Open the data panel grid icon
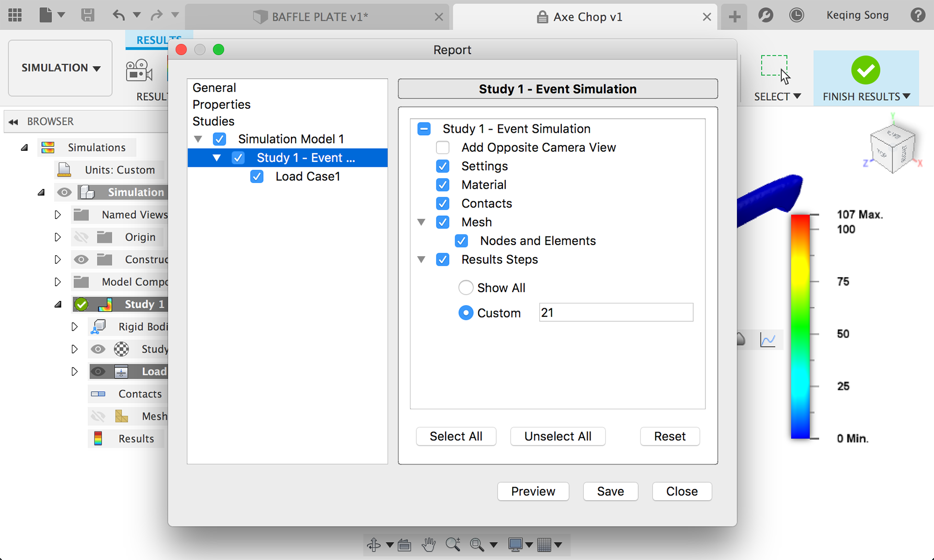Image resolution: width=934 pixels, height=560 pixels. click(15, 16)
